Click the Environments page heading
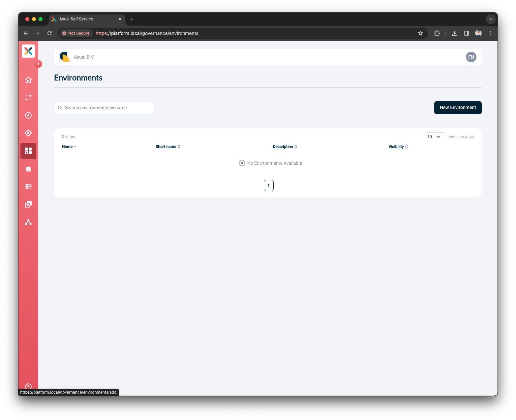Image resolution: width=516 pixels, height=420 pixels. click(x=78, y=78)
